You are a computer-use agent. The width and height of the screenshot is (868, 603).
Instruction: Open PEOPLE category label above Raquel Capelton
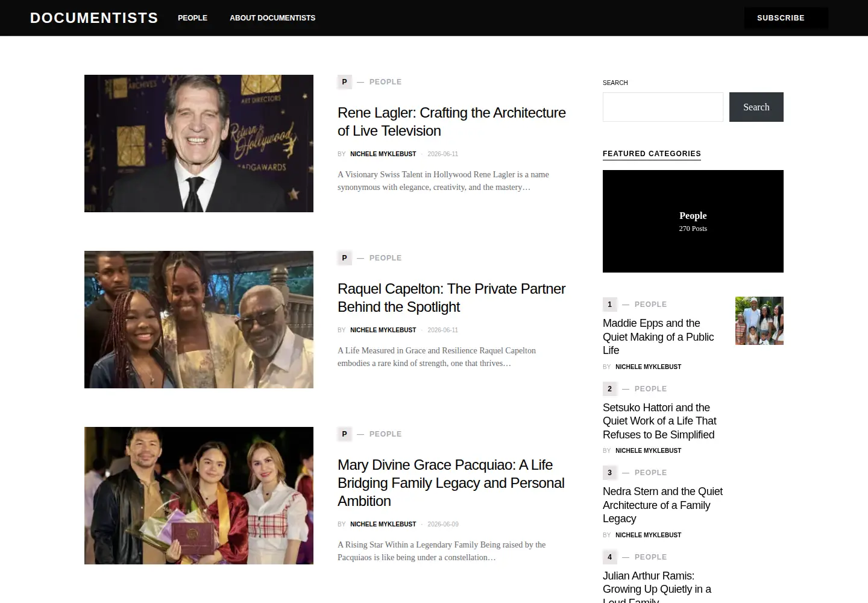[x=385, y=258]
